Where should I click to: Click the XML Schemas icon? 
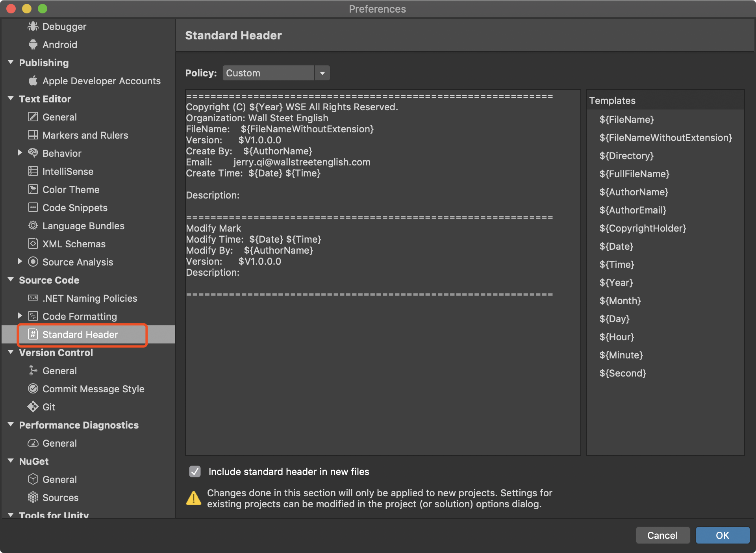(x=33, y=244)
